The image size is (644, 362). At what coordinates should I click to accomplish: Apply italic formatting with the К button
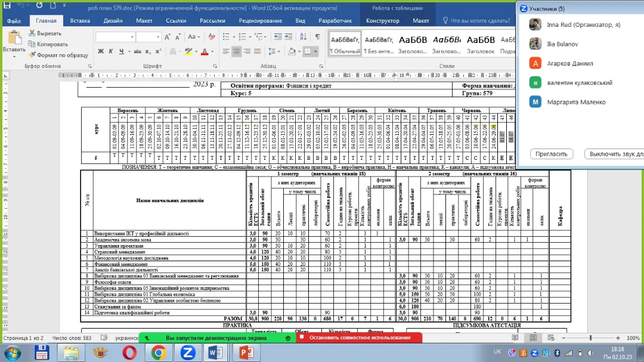click(x=111, y=52)
